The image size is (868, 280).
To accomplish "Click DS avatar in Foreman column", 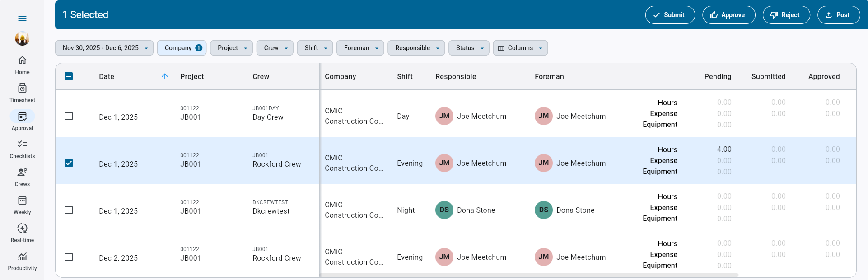I will coord(544,210).
